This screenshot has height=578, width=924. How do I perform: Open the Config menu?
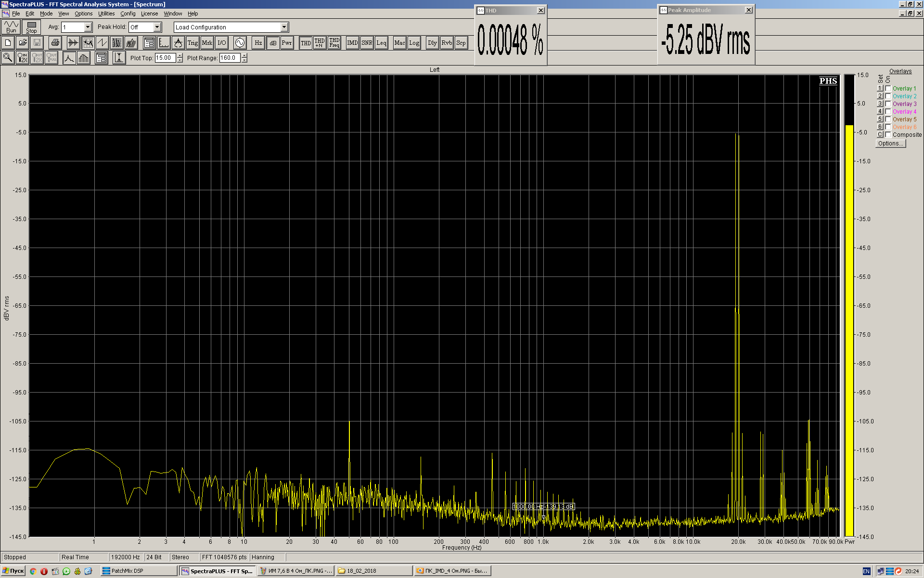[x=128, y=13]
